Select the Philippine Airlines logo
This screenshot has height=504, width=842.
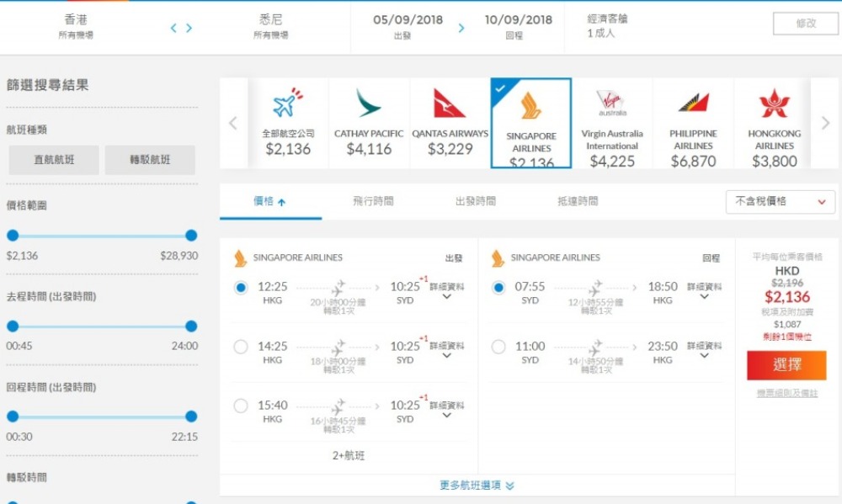pos(693,103)
